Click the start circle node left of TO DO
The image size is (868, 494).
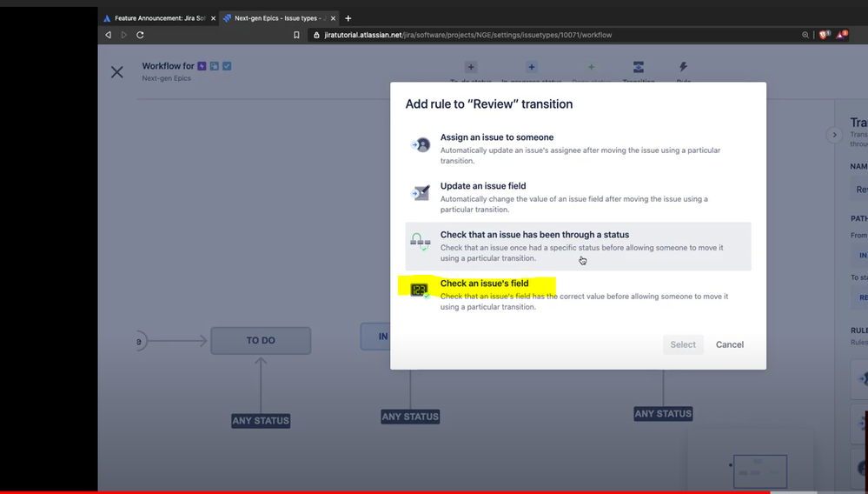point(141,341)
